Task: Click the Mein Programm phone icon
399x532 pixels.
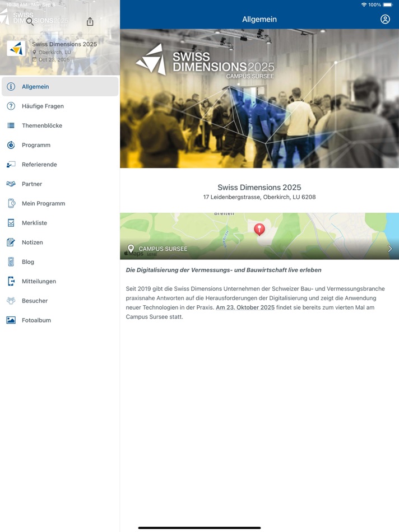Action: (11, 203)
